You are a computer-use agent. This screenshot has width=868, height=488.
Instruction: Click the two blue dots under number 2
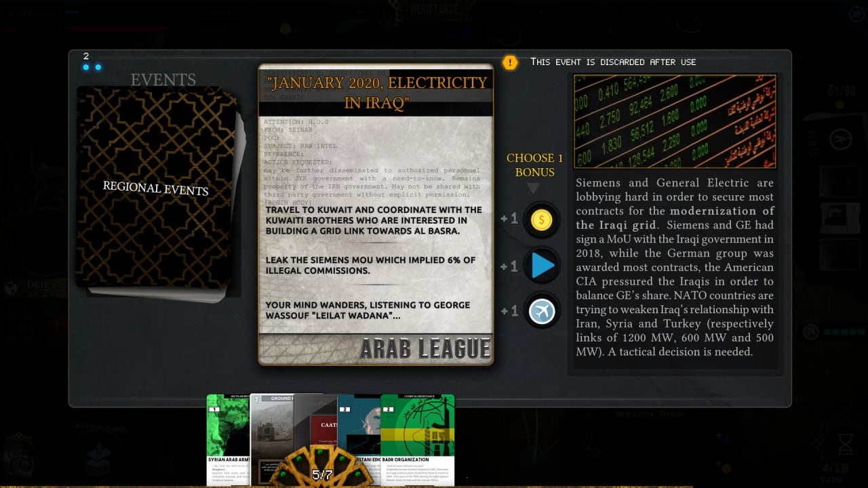92,67
